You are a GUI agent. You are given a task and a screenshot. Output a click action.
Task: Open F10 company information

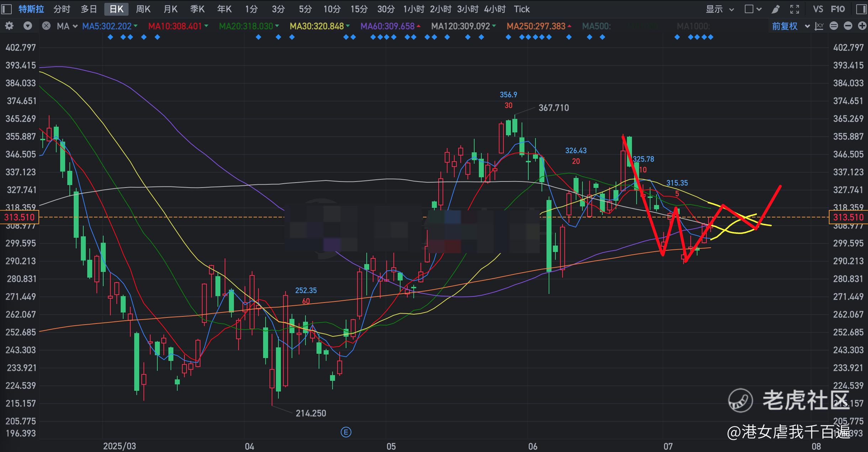click(x=838, y=9)
